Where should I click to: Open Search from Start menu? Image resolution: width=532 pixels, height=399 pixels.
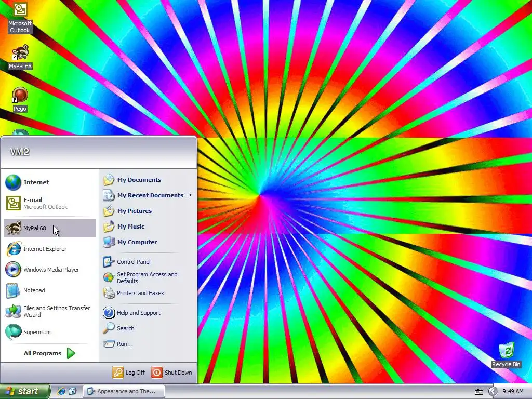click(148, 328)
